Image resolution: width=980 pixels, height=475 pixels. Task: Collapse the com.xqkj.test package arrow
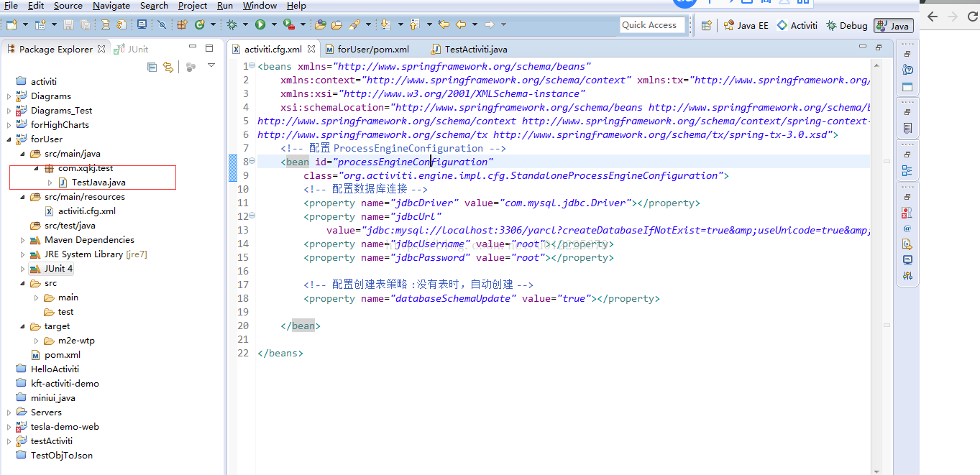[x=37, y=168]
